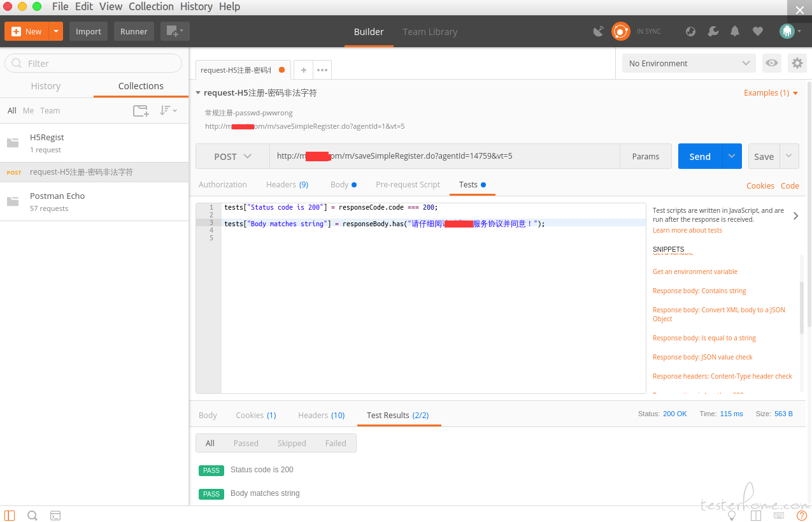Click the new collection folder icon

point(141,110)
